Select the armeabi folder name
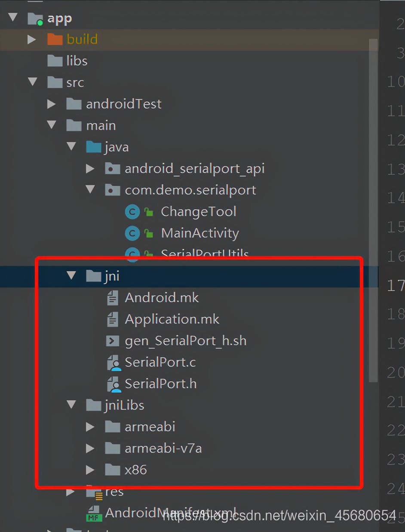 coord(150,427)
